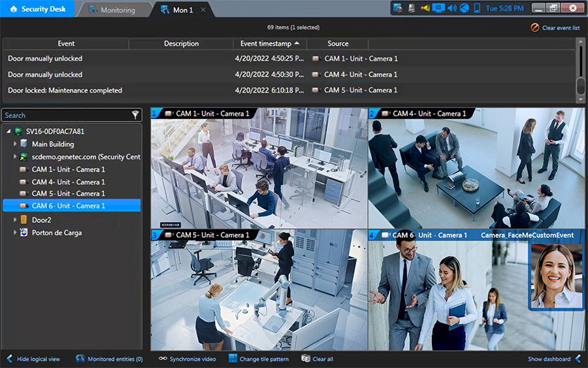Screen dimensions: 588x368
Task: Click the Door2 door icon in tree
Action: pyautogui.click(x=24, y=220)
